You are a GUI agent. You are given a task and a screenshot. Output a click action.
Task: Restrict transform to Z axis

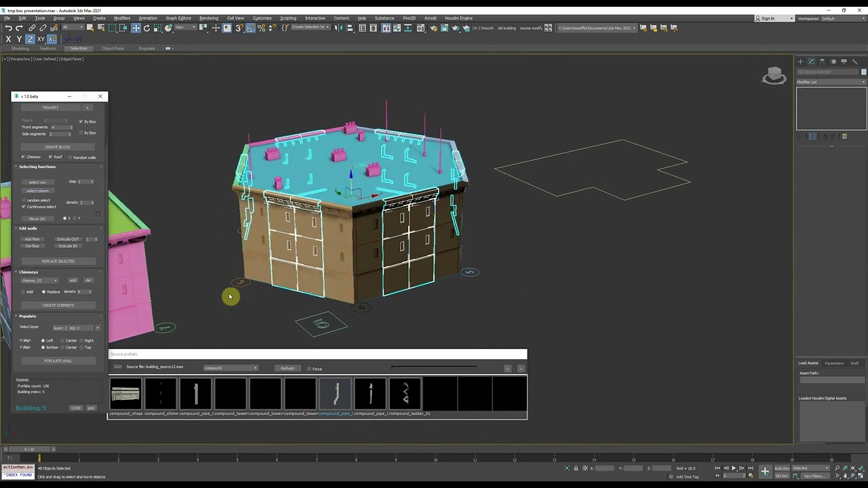pyautogui.click(x=30, y=39)
